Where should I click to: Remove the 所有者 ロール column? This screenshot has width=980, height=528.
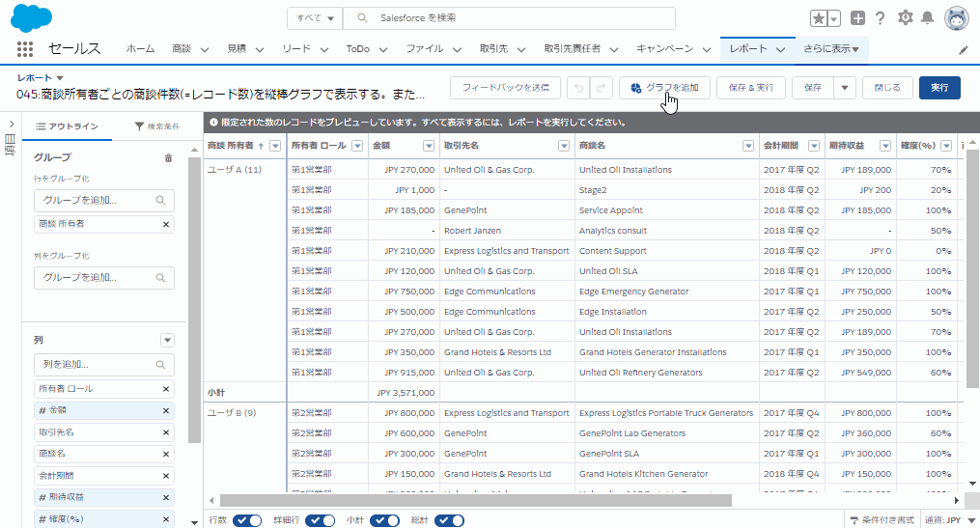coord(166,389)
